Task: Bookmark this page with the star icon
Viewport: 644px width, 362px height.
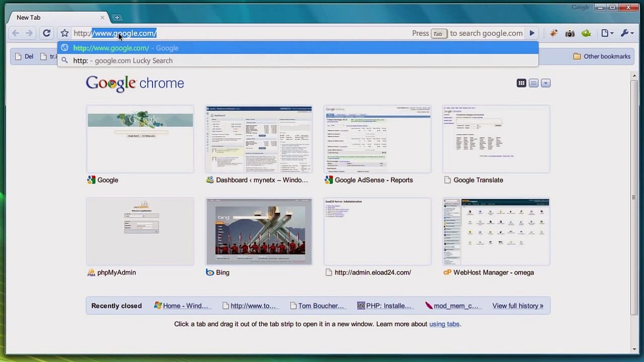Action: [x=65, y=33]
